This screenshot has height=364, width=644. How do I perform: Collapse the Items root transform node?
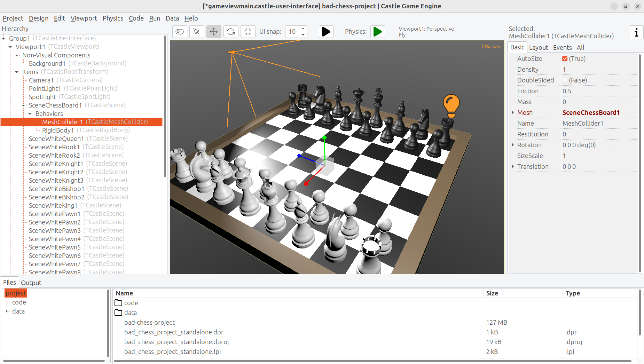click(17, 72)
